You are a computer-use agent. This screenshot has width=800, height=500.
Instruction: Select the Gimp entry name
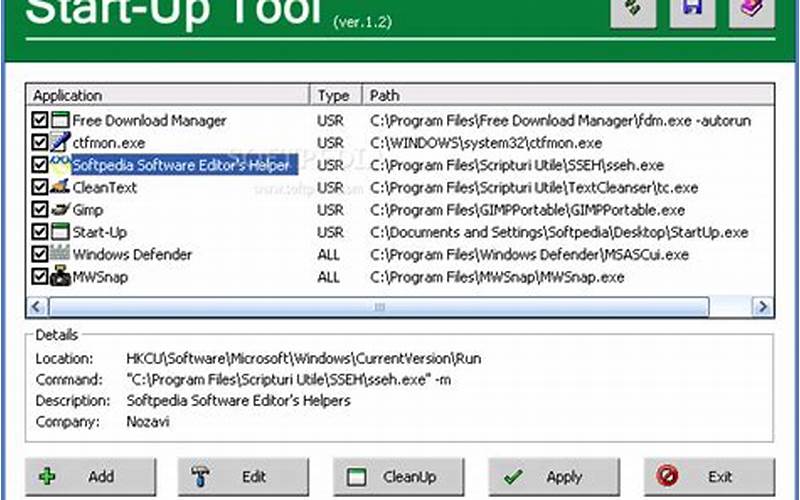(88, 210)
